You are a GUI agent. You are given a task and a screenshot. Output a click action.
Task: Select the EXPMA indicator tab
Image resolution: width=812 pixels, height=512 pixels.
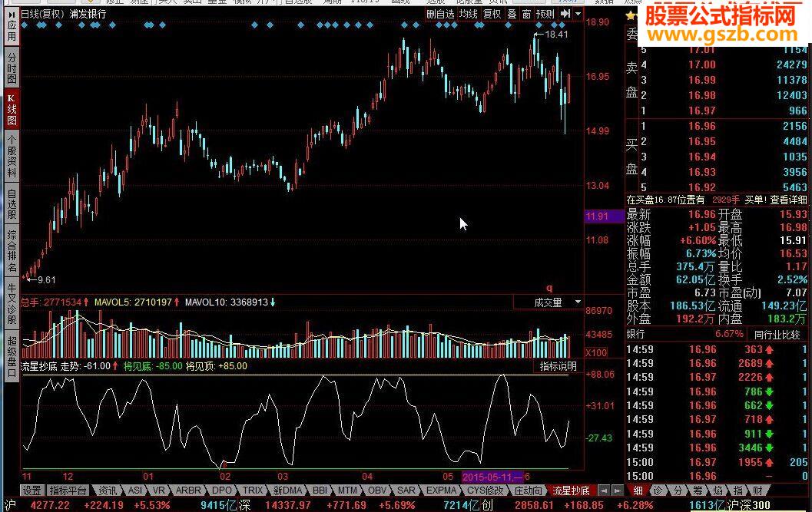pyautogui.click(x=441, y=491)
